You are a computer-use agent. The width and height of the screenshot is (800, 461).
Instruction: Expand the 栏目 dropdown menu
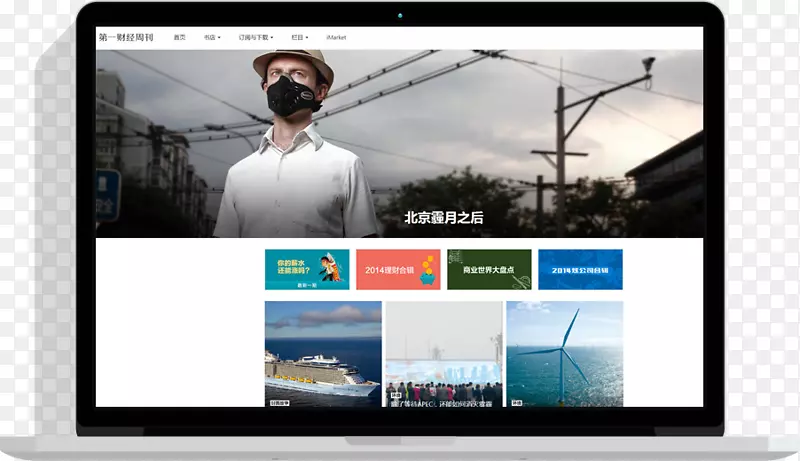pos(299,37)
